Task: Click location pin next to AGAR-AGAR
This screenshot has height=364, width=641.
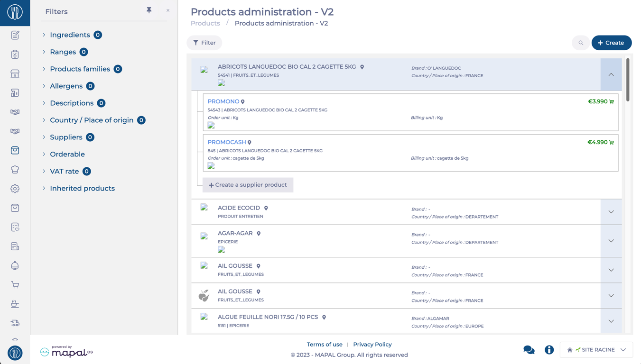Action: [259, 234]
